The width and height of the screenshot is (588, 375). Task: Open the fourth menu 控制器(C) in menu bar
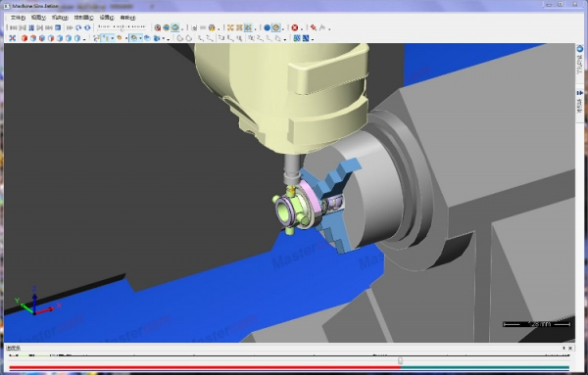83,18
